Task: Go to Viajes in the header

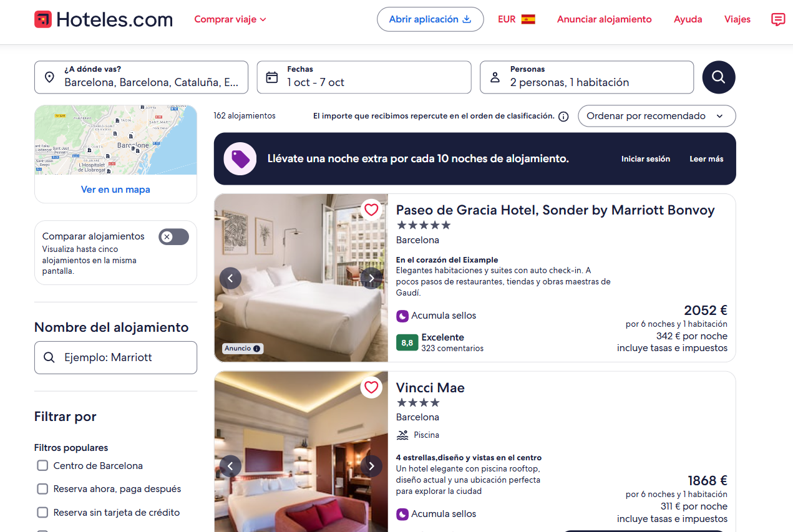Action: (737, 19)
